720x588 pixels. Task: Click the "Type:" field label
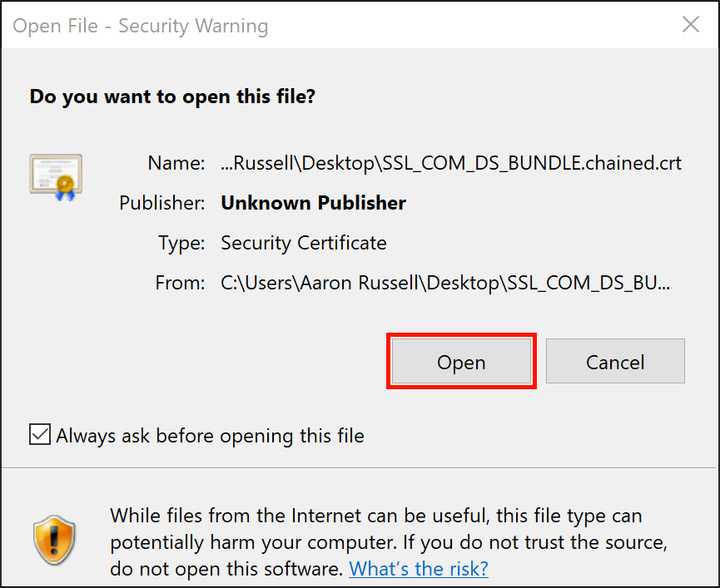pos(181,243)
